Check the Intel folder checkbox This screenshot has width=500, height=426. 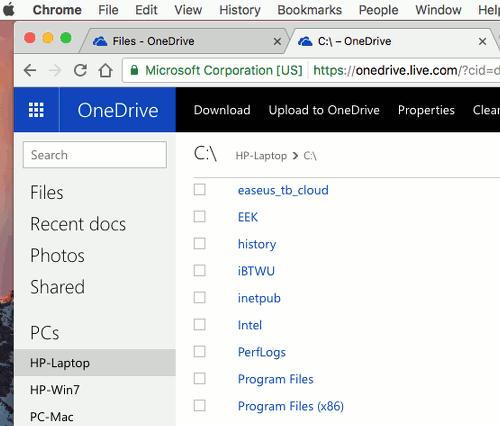coord(200,325)
